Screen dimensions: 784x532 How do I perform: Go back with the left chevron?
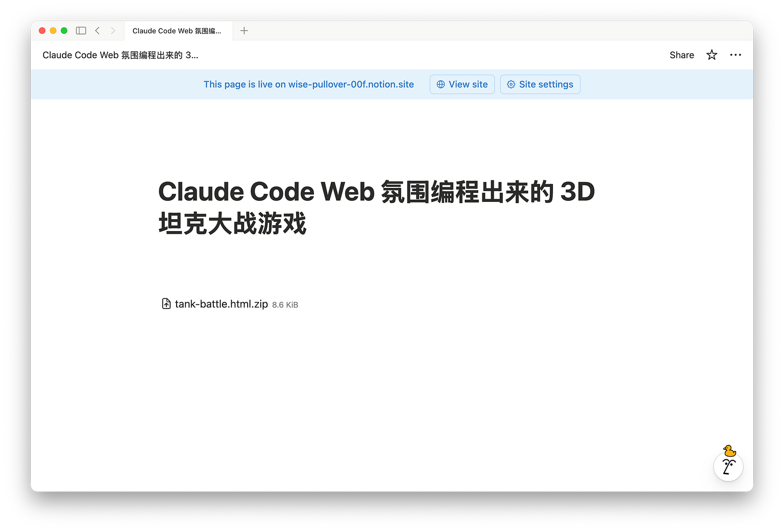[97, 31]
